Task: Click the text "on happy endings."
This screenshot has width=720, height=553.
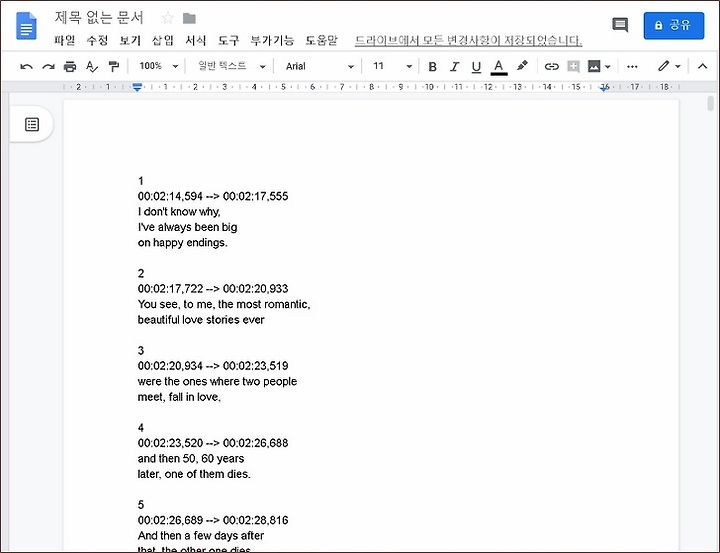Action: [x=183, y=243]
